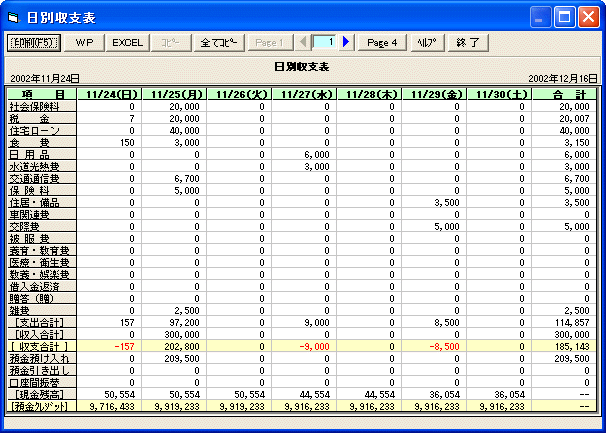
Task: Click the WP export button
Action: [85, 43]
